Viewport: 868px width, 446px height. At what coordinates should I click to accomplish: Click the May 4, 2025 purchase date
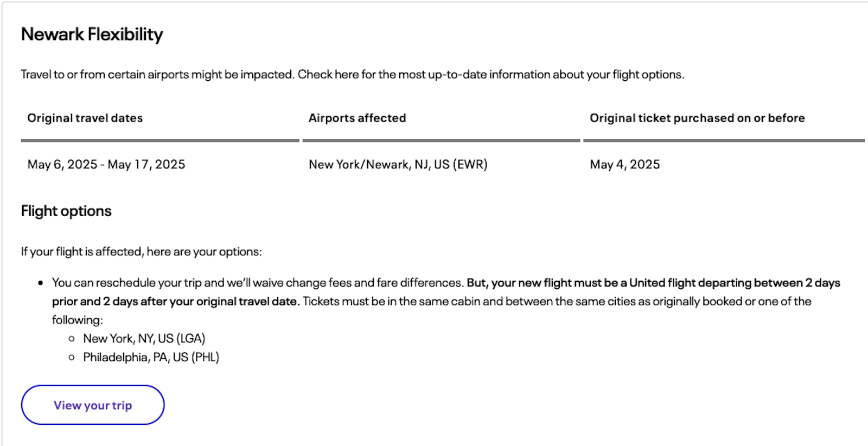625,164
